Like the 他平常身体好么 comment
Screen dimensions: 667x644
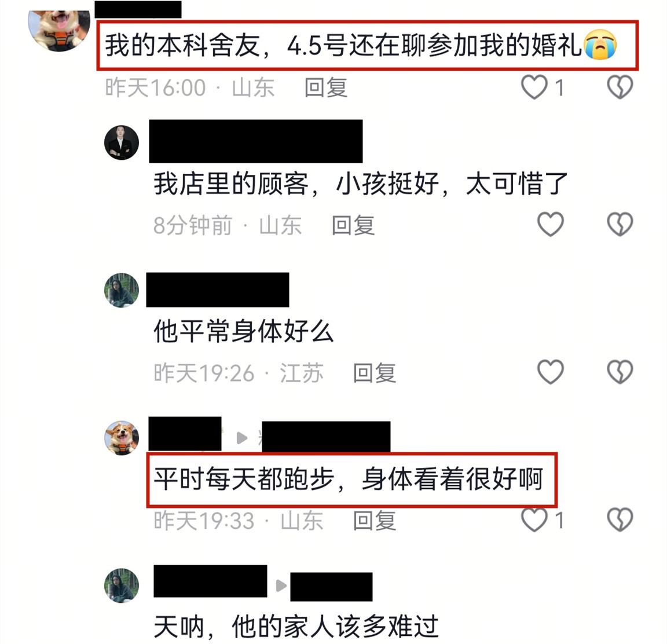tap(551, 372)
